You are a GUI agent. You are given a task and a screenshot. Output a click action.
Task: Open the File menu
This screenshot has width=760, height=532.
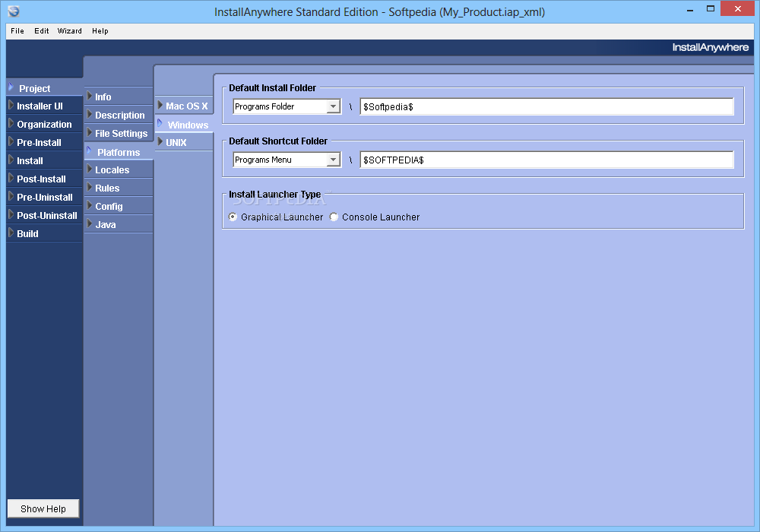[x=17, y=31]
